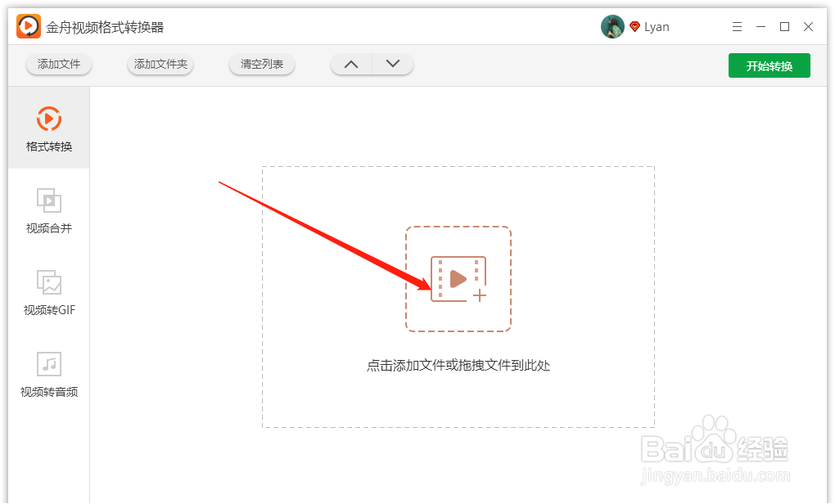Move the item up with the up arrow
Viewport: 835px width, 504px height.
pyautogui.click(x=351, y=64)
